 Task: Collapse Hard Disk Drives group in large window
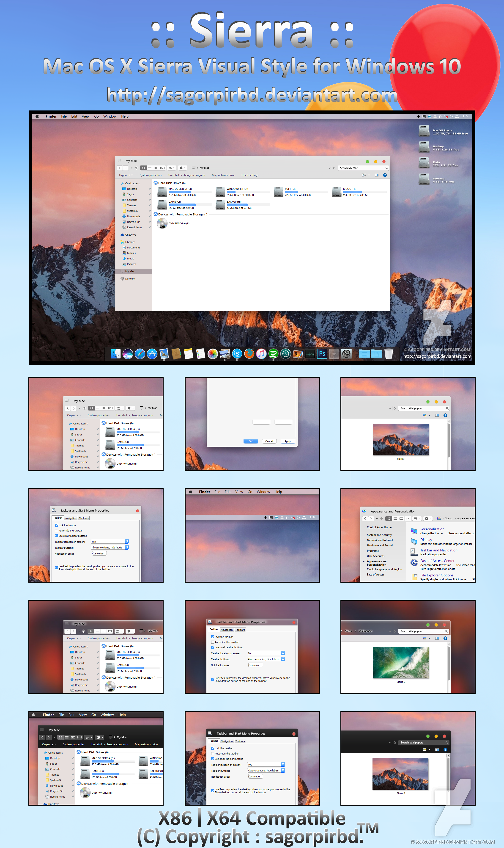point(156,183)
